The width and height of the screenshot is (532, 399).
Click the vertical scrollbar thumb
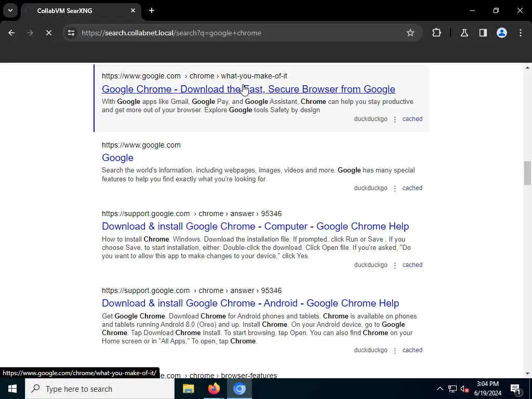point(527,173)
